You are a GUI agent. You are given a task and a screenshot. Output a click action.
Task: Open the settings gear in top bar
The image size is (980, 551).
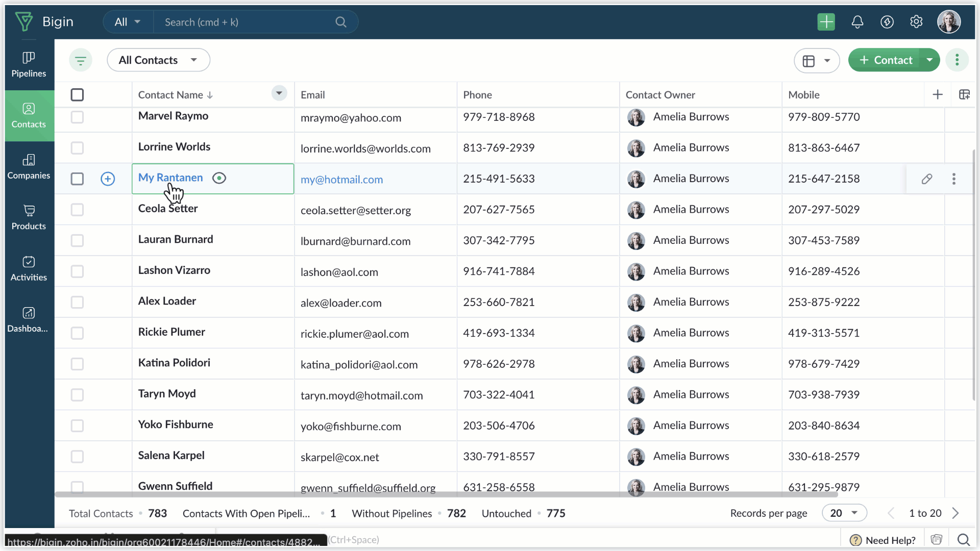tap(916, 22)
